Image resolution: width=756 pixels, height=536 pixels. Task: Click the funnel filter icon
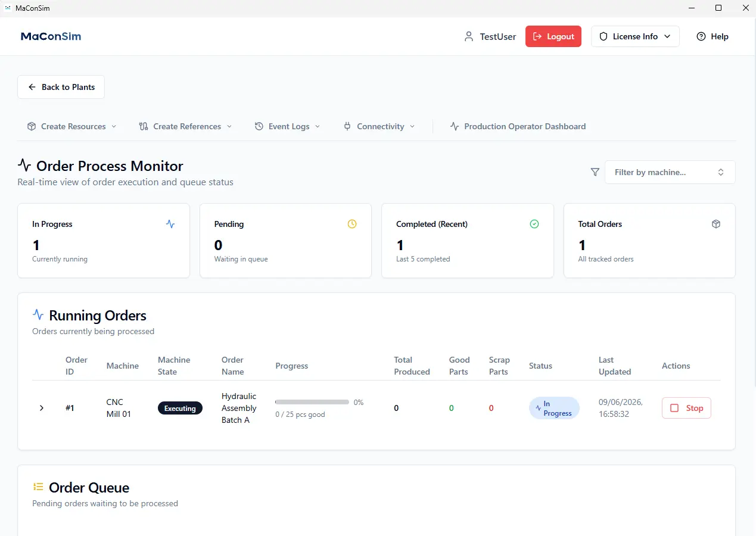pos(595,172)
